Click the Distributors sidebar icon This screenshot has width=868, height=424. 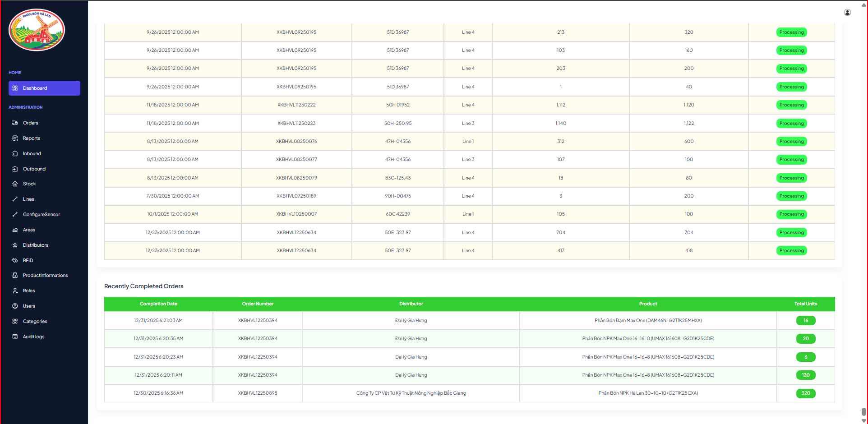coord(15,245)
